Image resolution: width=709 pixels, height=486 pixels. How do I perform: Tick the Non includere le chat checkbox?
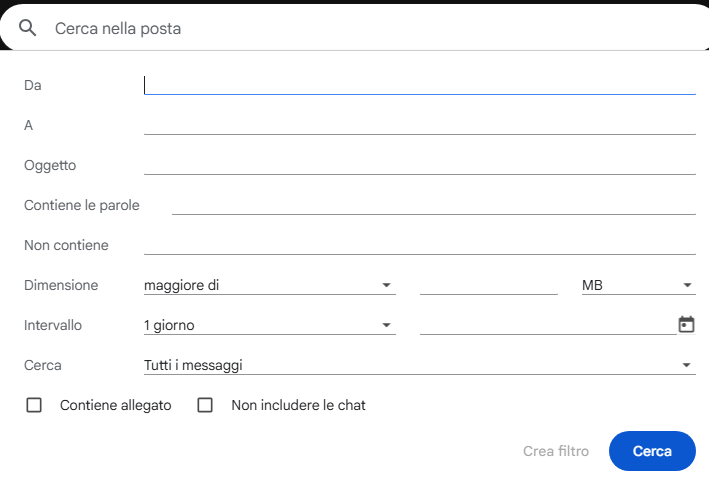coord(205,405)
